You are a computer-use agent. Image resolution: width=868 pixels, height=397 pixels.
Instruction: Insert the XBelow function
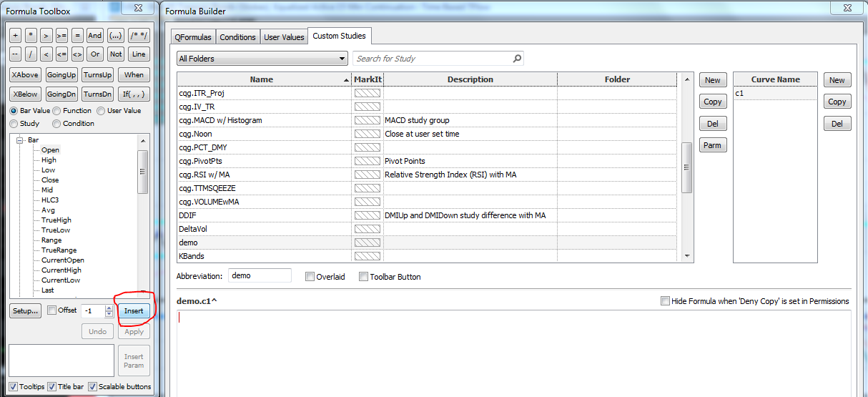[25, 94]
